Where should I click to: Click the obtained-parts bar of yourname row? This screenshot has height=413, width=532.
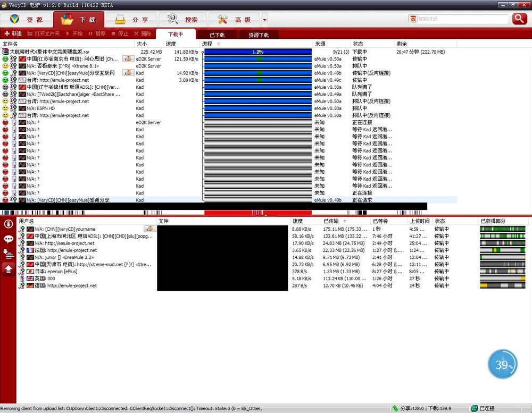point(503,229)
